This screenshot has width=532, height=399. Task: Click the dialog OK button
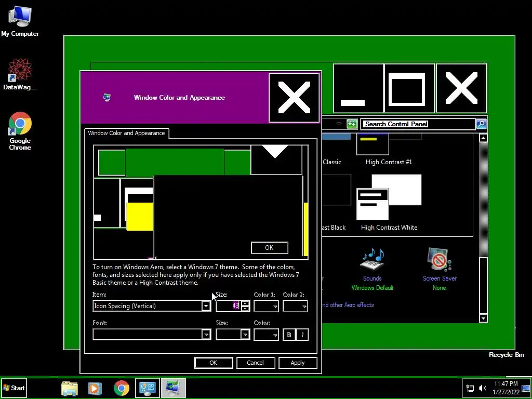pos(214,363)
